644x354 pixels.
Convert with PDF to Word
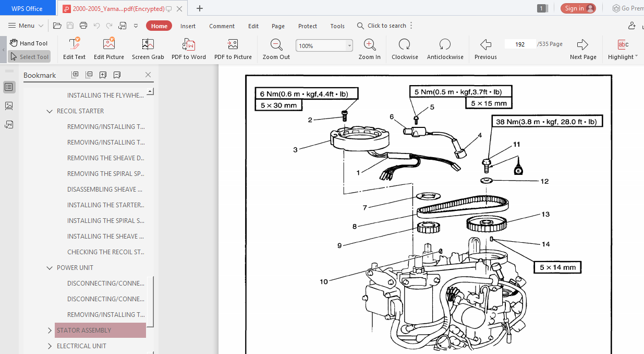pos(189,49)
